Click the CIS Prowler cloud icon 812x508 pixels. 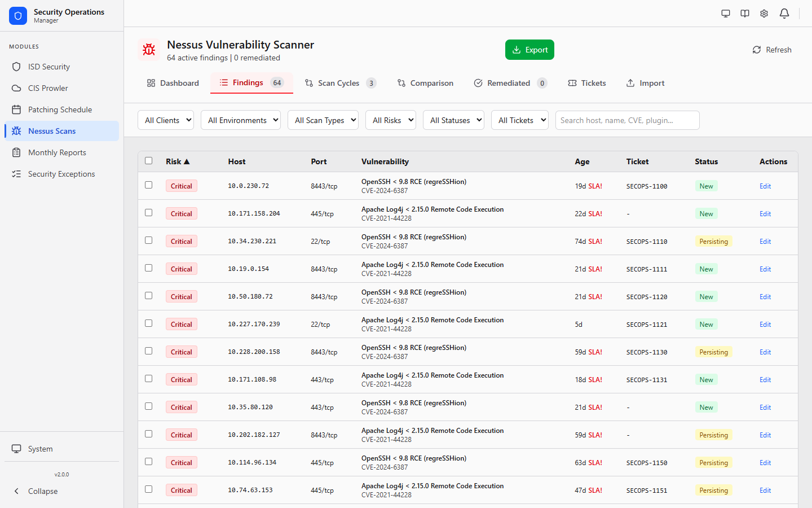coord(16,88)
